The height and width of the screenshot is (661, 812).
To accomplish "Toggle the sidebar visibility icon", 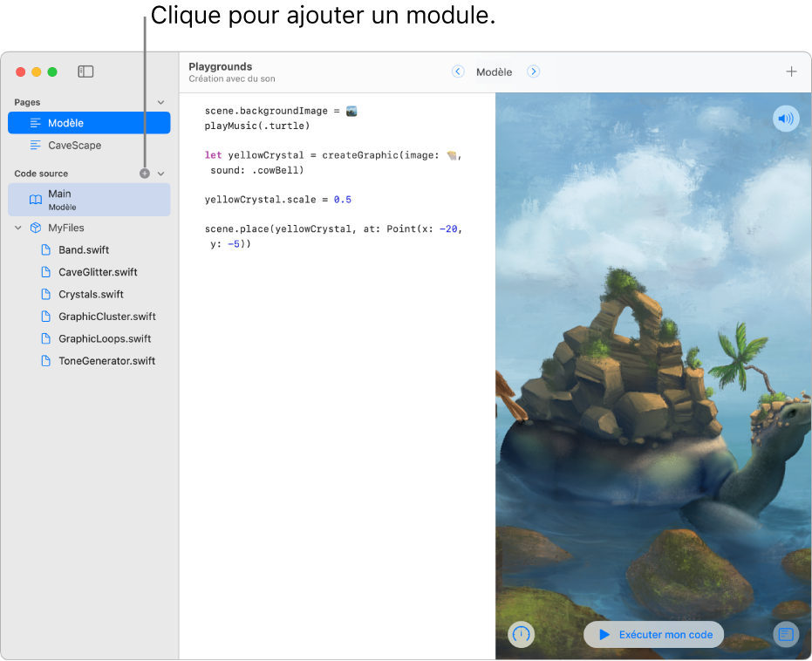I will click(85, 72).
